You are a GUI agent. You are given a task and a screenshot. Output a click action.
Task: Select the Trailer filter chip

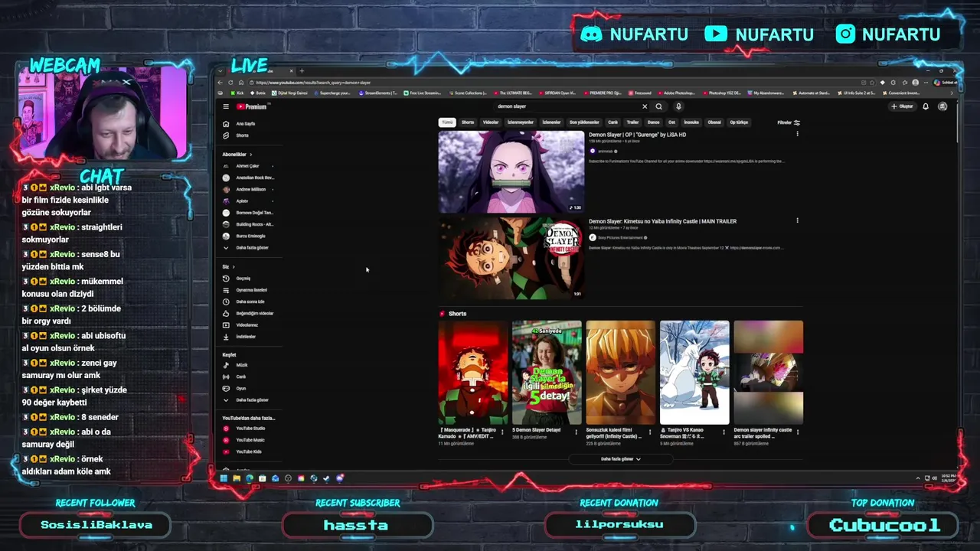632,122
